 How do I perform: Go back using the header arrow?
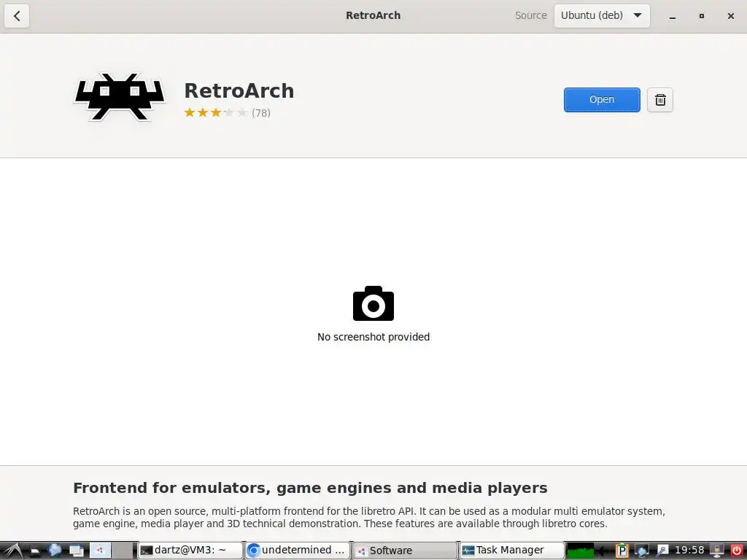[x=17, y=16]
